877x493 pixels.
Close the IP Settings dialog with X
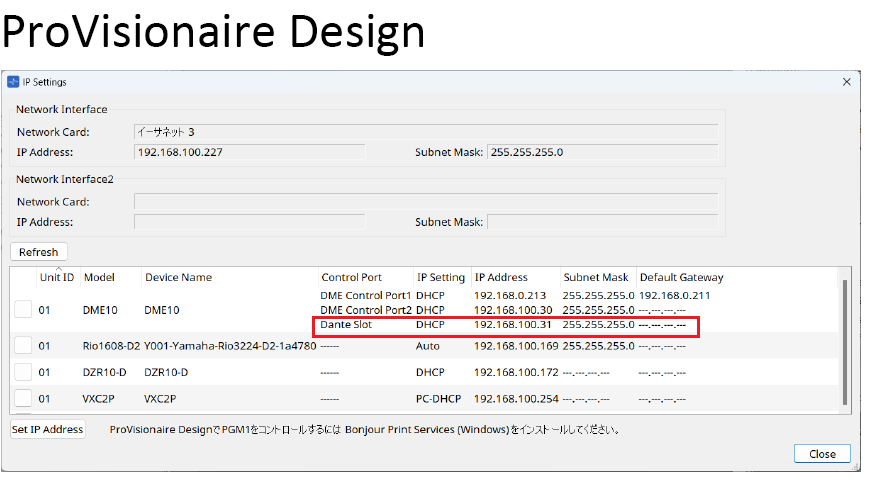pos(846,82)
